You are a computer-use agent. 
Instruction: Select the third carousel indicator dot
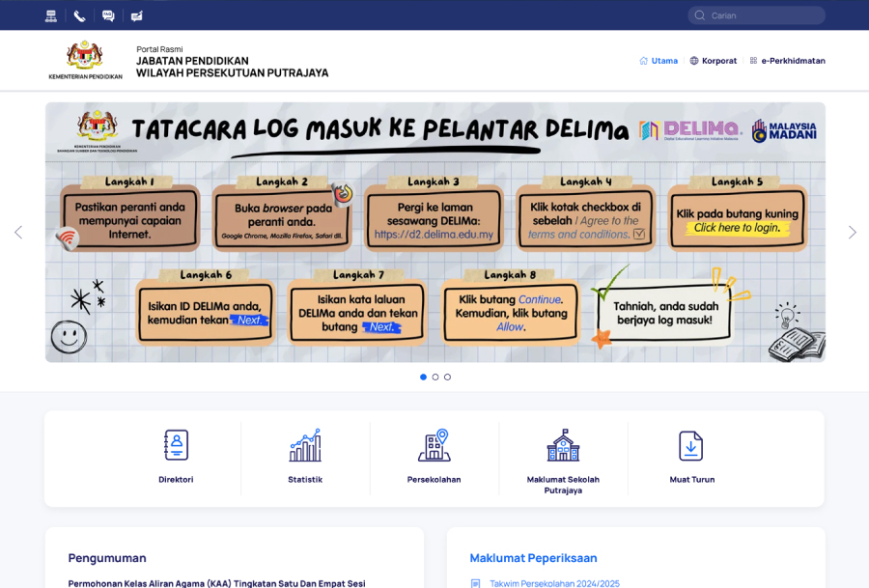(x=447, y=377)
